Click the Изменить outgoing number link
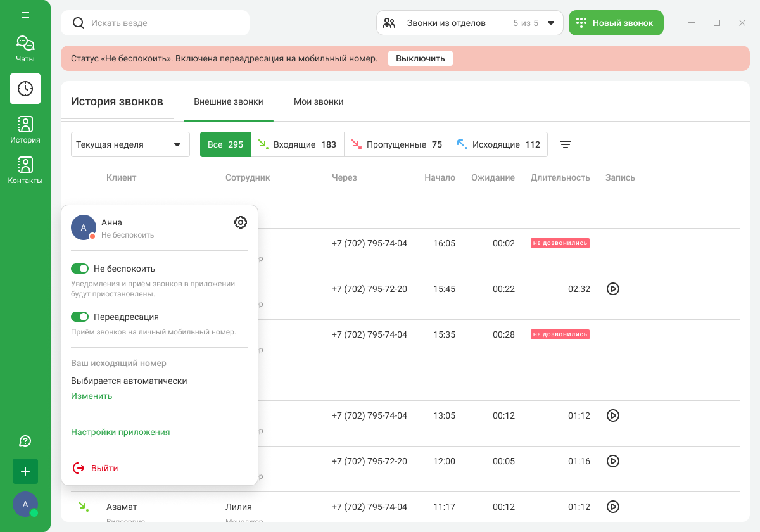 pyautogui.click(x=92, y=396)
